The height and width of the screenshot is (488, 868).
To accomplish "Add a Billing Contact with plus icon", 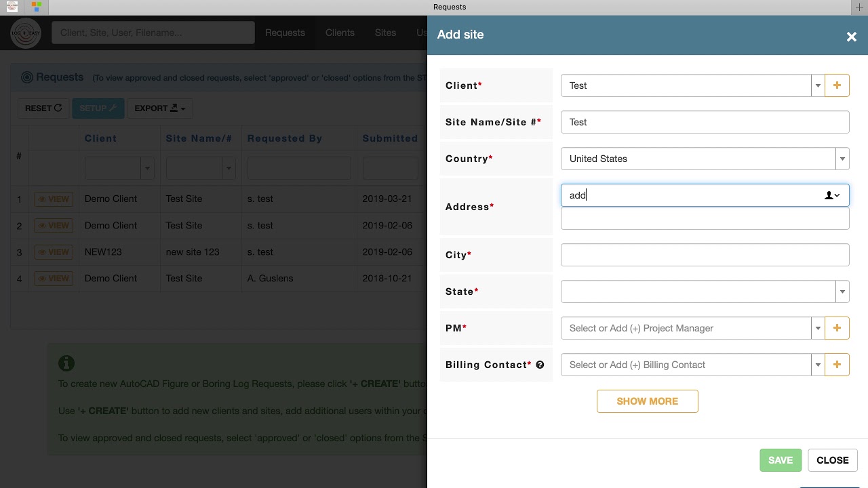I will (837, 365).
